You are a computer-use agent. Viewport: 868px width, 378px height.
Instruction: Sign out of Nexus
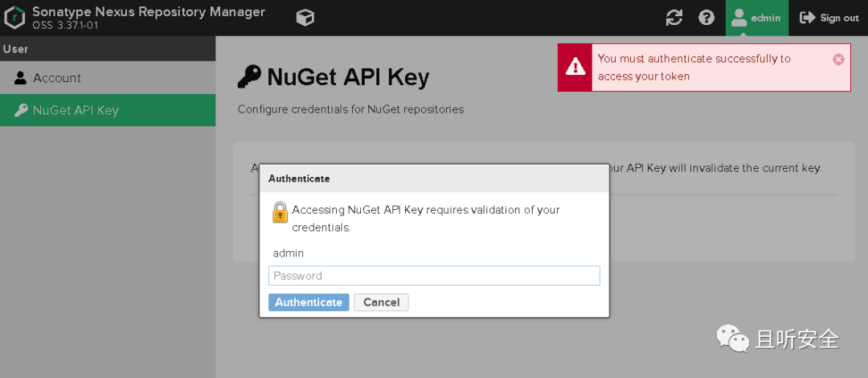(829, 18)
